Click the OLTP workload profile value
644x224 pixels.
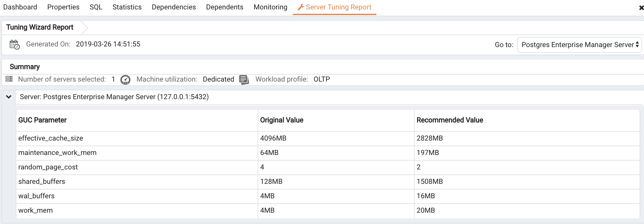pos(322,79)
